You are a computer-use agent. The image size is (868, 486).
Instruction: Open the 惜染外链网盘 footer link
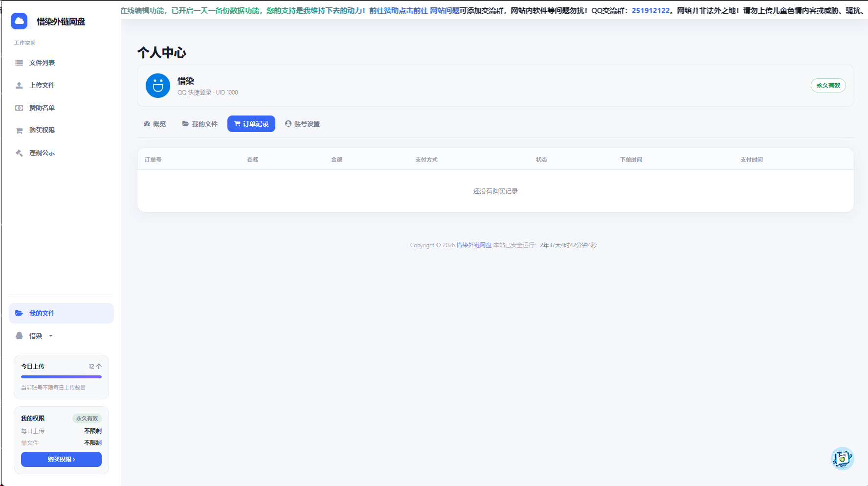tap(474, 245)
